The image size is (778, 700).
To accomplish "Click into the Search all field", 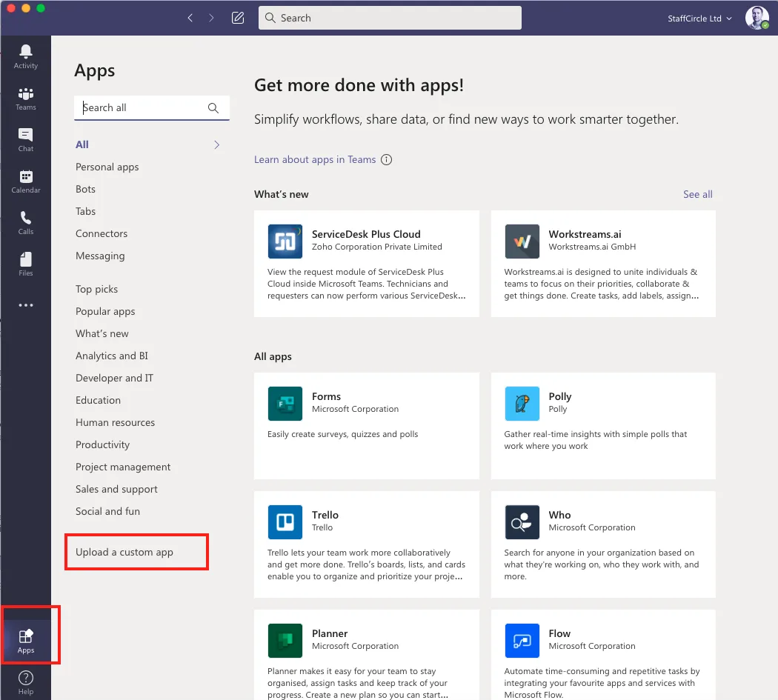I will point(151,107).
